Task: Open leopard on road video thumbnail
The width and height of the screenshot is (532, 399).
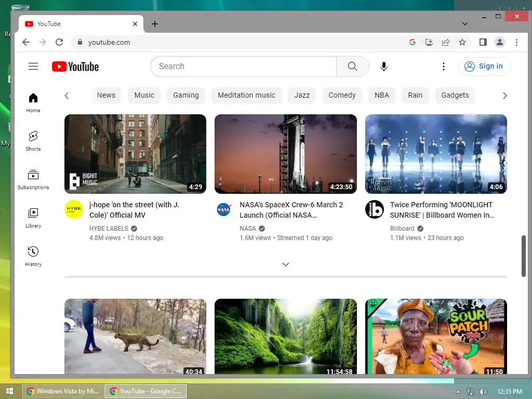Action: pyautogui.click(x=135, y=336)
